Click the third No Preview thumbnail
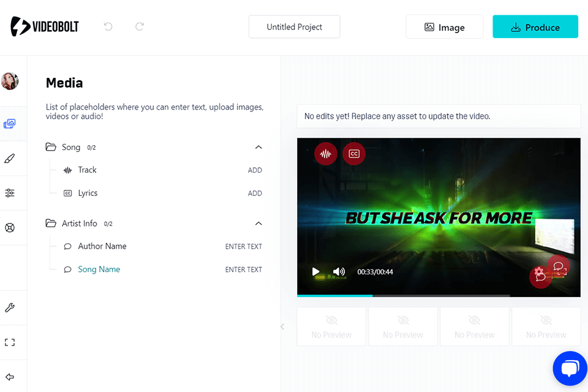The image size is (588, 392). click(x=475, y=326)
